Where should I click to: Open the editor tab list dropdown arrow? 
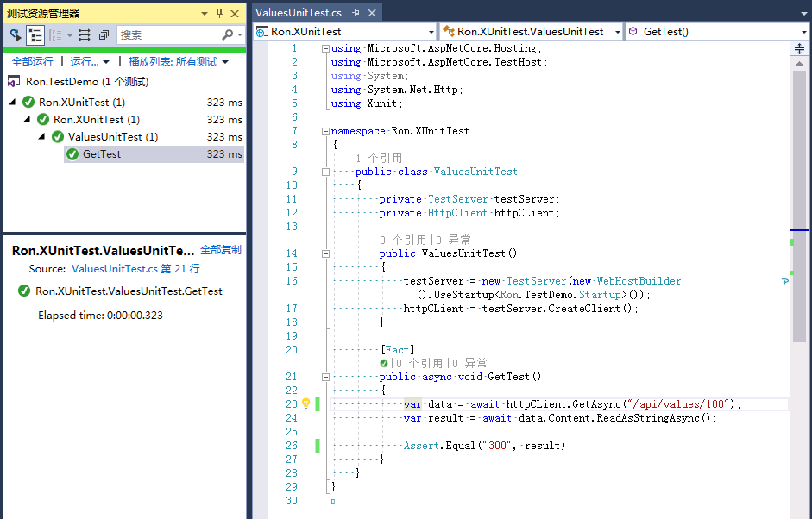click(x=803, y=14)
